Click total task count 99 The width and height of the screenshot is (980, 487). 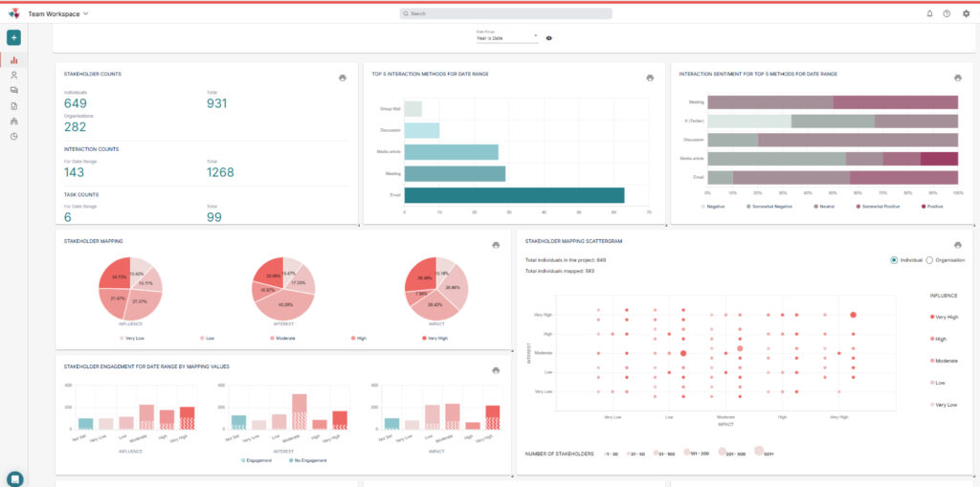[x=214, y=217]
